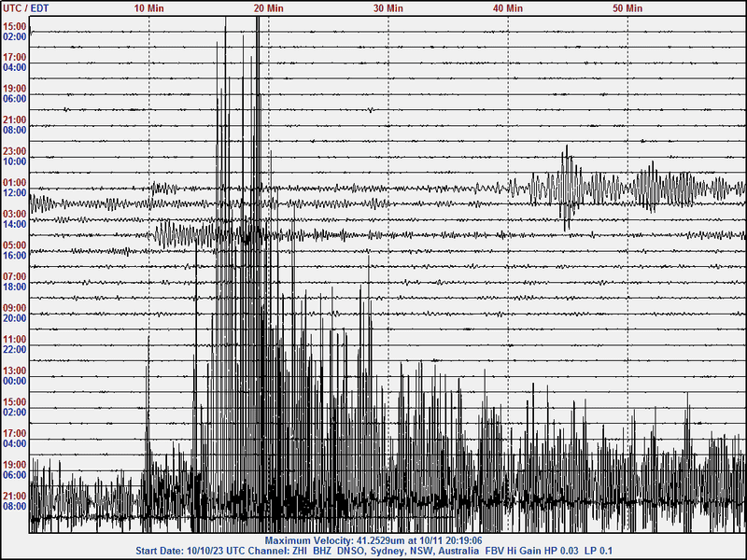
Task: Click the "40 Min" column label
Action: pos(508,8)
